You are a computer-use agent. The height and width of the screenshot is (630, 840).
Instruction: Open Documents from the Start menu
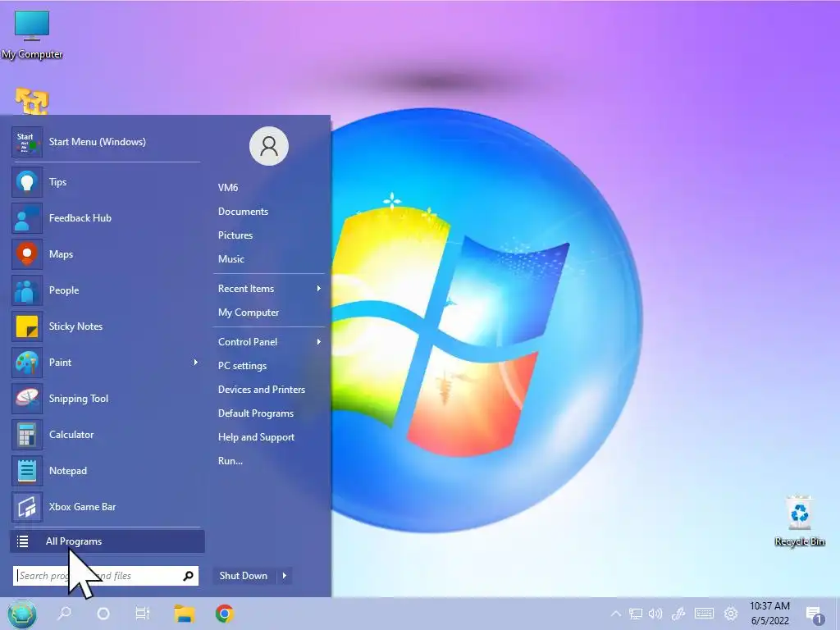tap(243, 212)
